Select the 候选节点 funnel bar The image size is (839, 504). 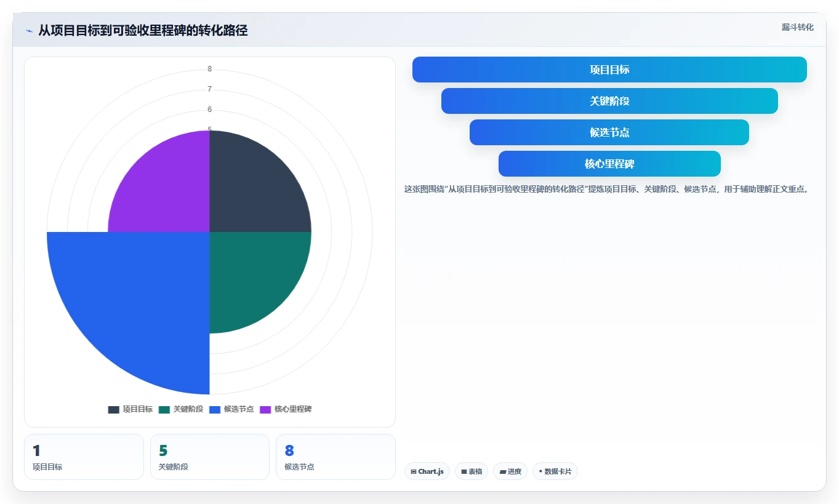(x=609, y=132)
